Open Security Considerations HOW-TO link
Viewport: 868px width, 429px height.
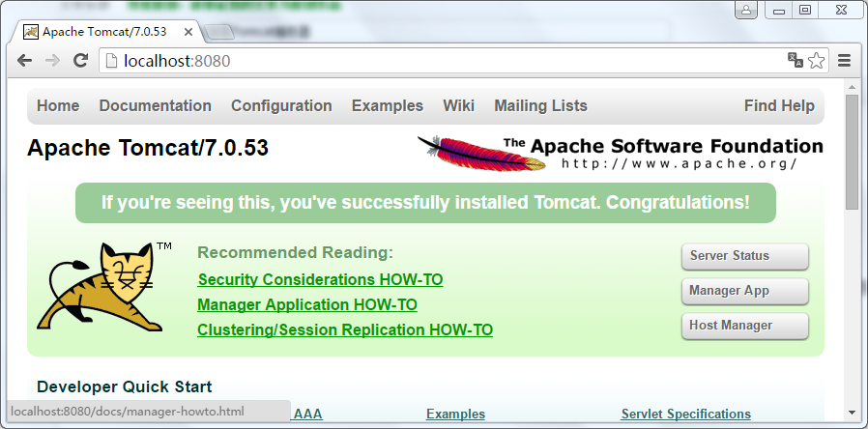point(320,279)
